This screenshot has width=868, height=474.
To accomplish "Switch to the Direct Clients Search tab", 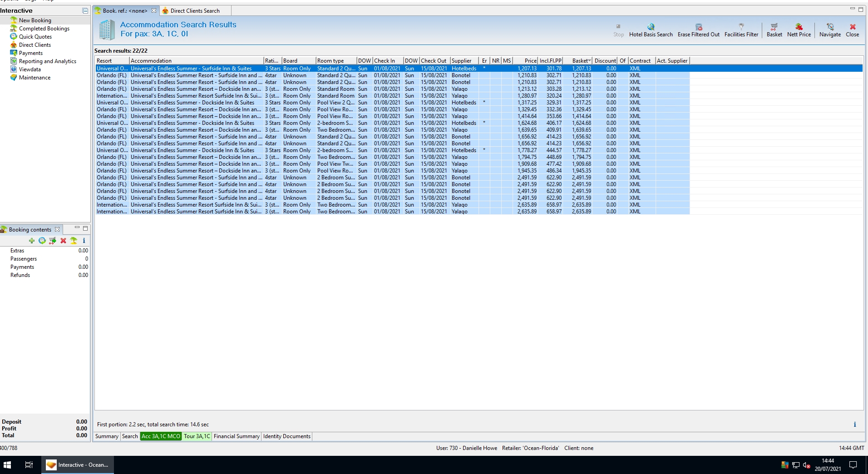I will point(195,10).
